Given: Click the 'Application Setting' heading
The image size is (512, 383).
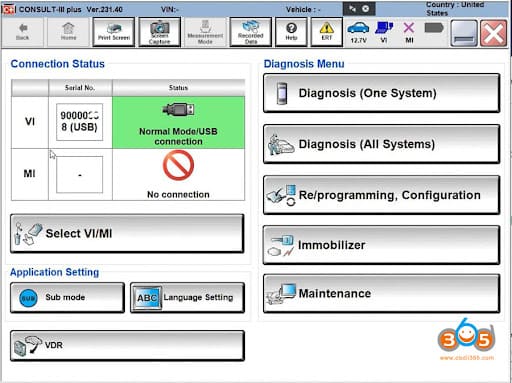Looking at the screenshot, I should click(x=55, y=272).
